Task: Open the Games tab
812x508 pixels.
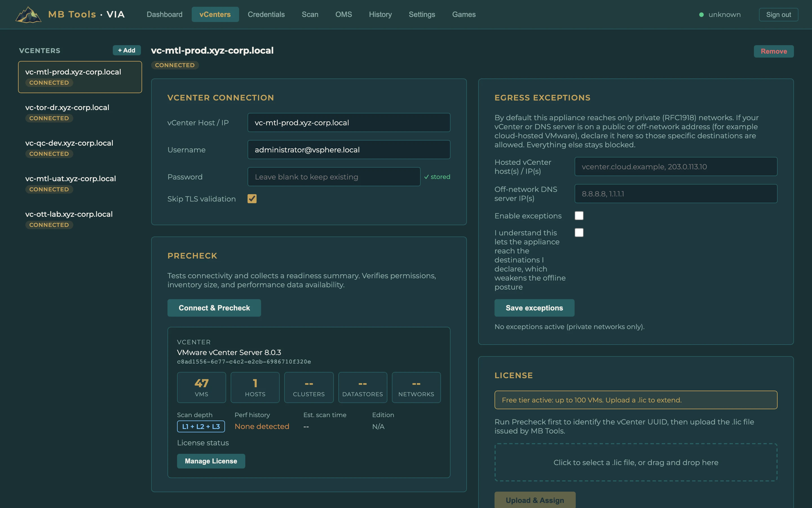Action: click(x=464, y=14)
